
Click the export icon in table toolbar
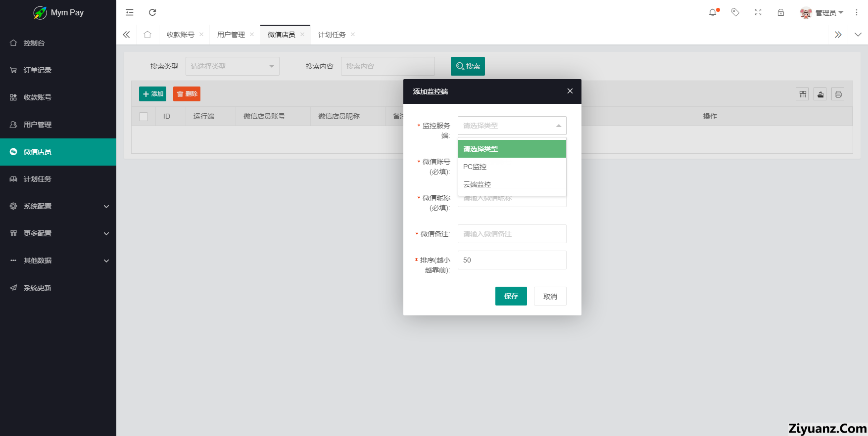click(x=820, y=94)
